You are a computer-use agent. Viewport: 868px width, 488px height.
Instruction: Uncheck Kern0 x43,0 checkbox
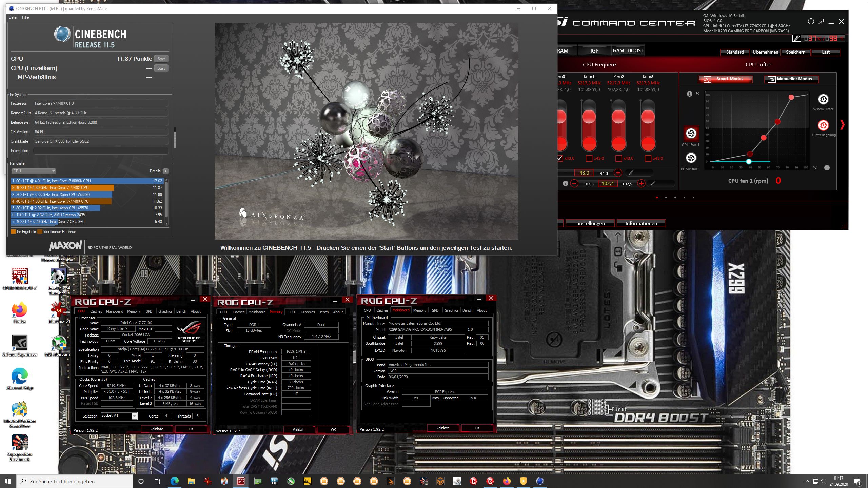click(x=560, y=158)
